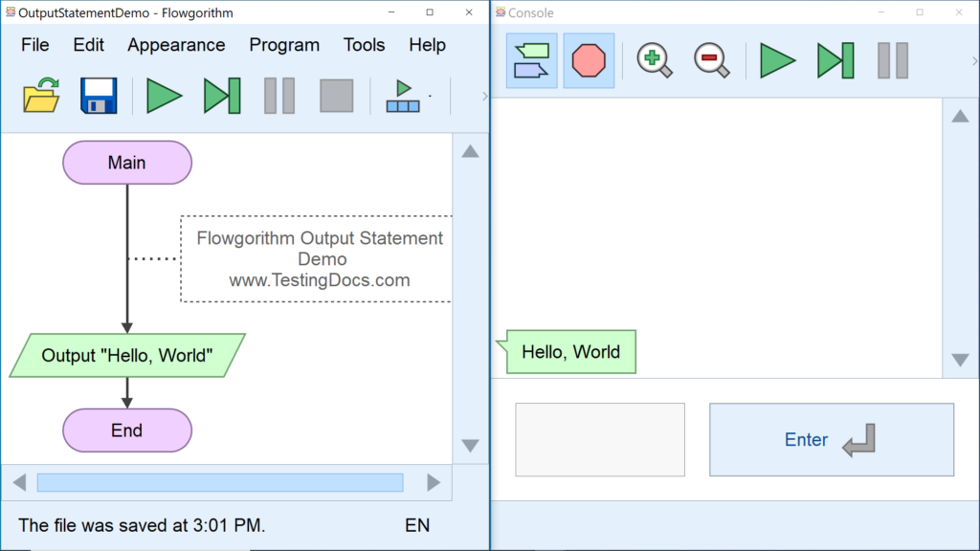Zoom in on the Console text
Image resolution: width=980 pixels, height=551 pixels.
point(655,61)
